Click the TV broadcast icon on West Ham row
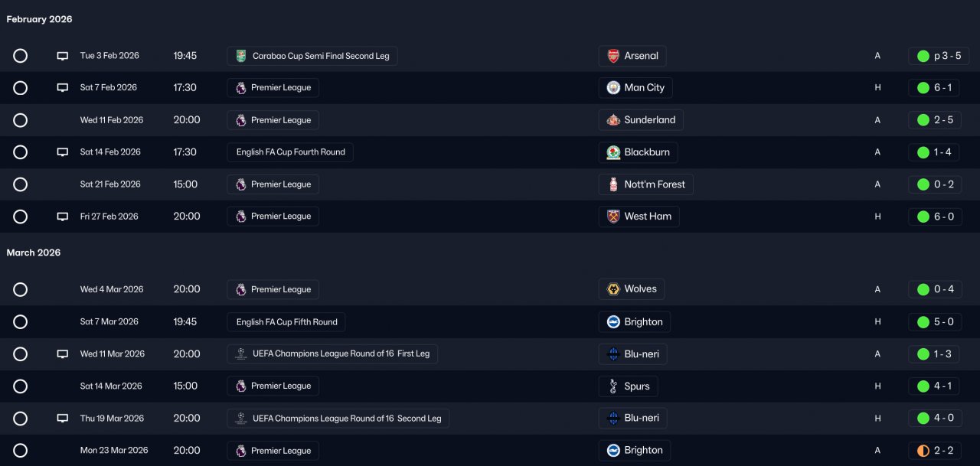 pos(63,217)
